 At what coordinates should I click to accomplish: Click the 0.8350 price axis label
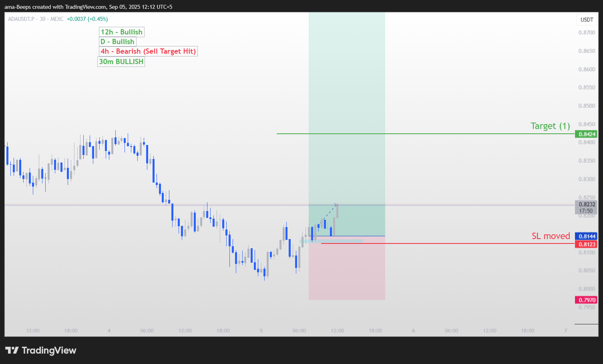587,161
